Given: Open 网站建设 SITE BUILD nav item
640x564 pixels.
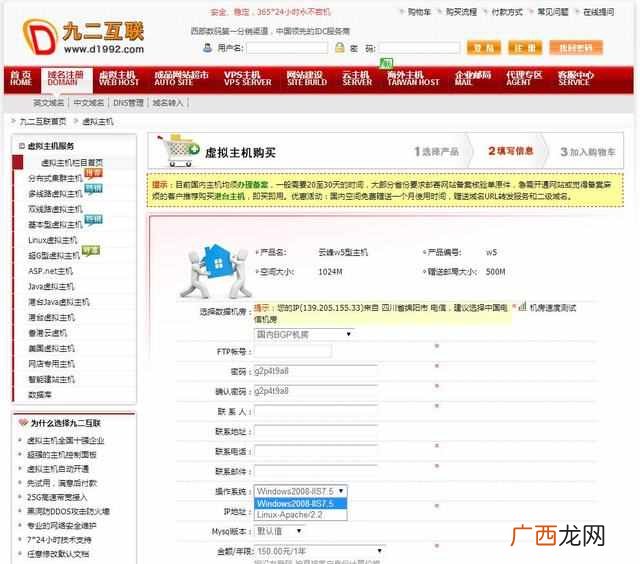Looking at the screenshot, I should [307, 78].
